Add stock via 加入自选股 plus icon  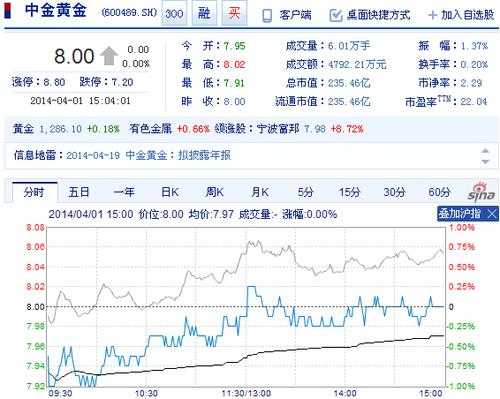432,15
